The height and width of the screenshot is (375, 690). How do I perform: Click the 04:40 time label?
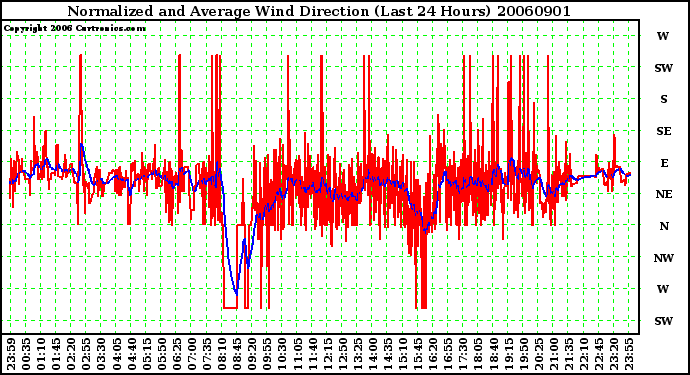(131, 354)
